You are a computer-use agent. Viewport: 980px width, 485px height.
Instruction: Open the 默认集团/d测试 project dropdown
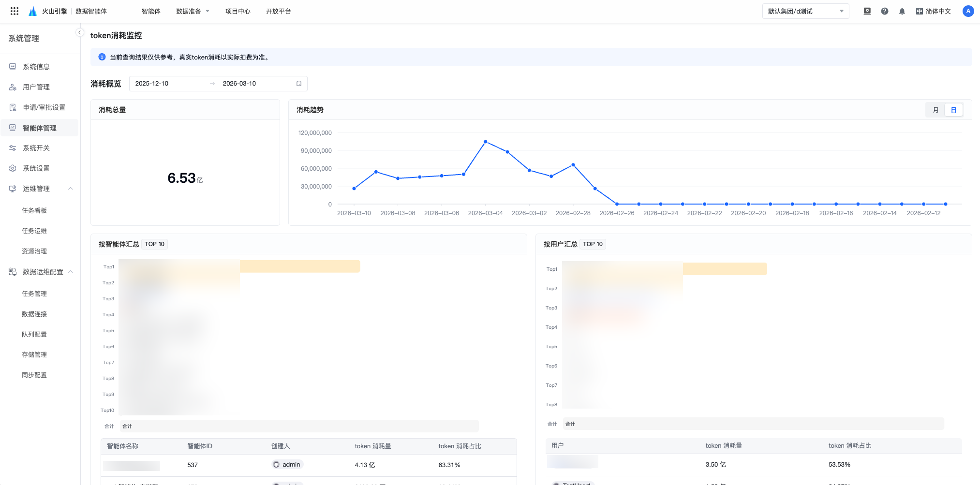pos(805,11)
